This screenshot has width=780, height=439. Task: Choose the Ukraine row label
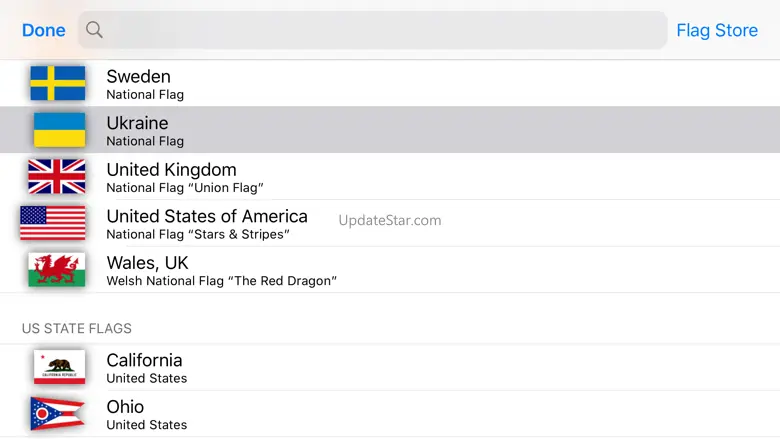click(138, 123)
